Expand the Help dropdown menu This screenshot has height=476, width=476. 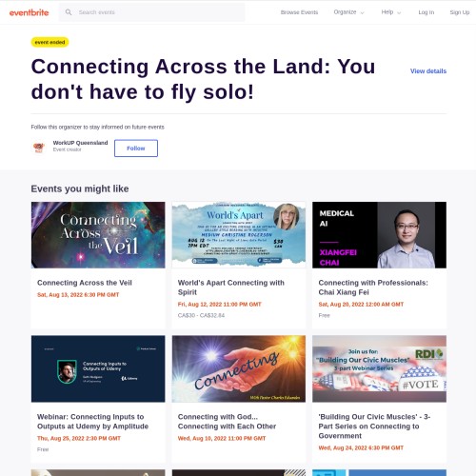[x=391, y=12]
